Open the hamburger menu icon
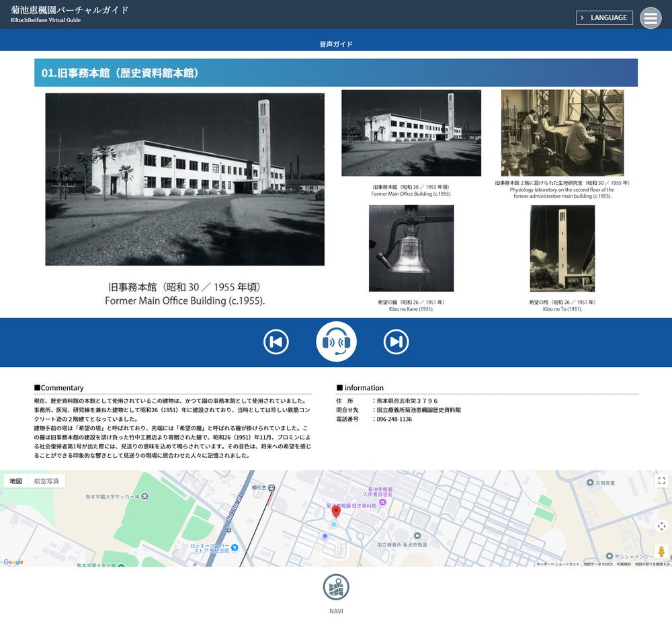 650,18
